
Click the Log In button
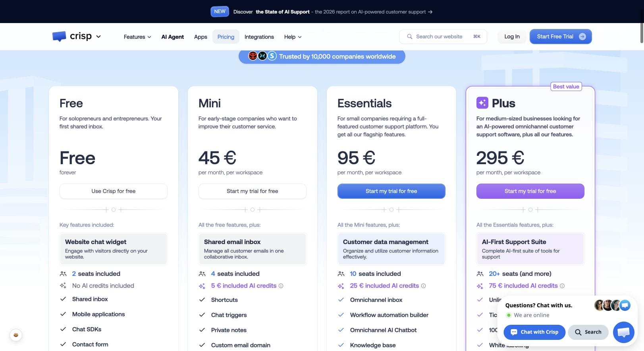click(512, 37)
